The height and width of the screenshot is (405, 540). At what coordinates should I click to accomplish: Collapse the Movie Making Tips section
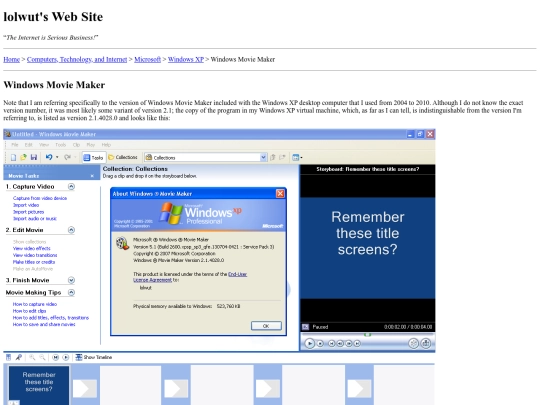(71, 292)
